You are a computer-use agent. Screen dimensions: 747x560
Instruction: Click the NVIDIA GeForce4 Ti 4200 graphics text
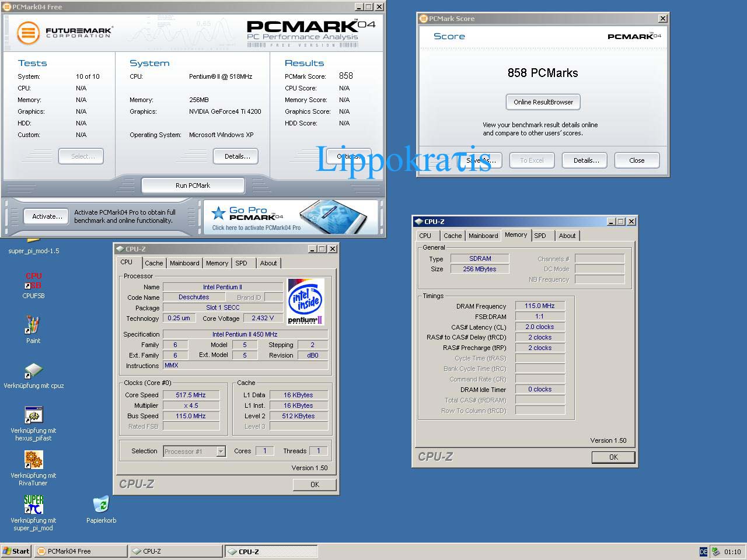225,111
